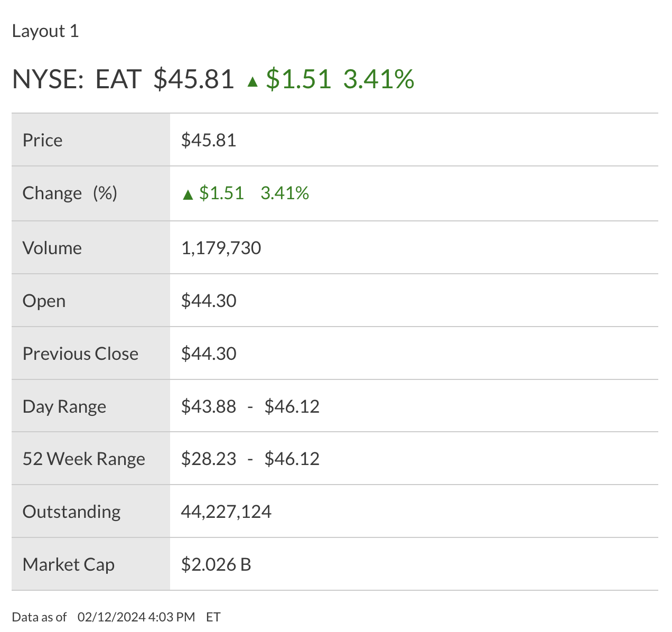Click the Previous Close value $44.30

(x=209, y=354)
